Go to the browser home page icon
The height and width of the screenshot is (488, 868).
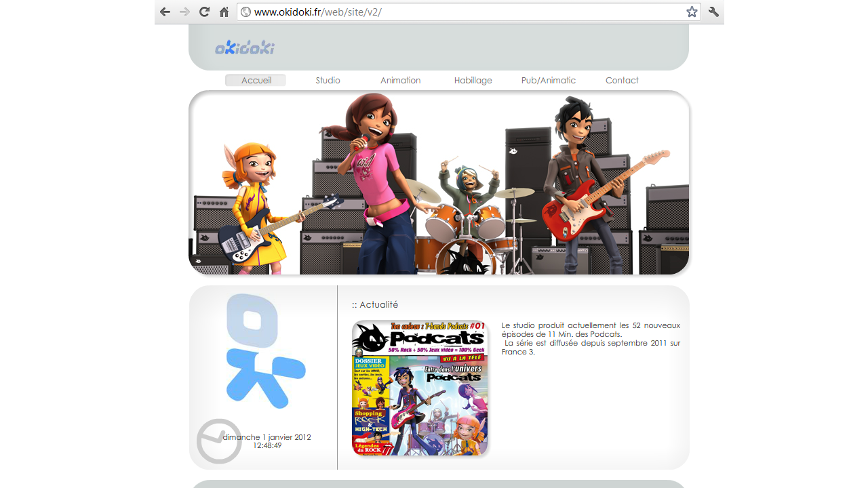click(x=224, y=12)
